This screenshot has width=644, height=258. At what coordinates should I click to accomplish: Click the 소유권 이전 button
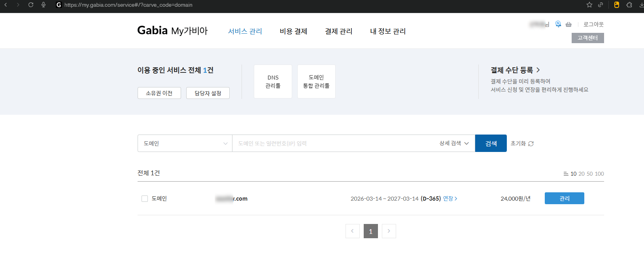click(159, 93)
